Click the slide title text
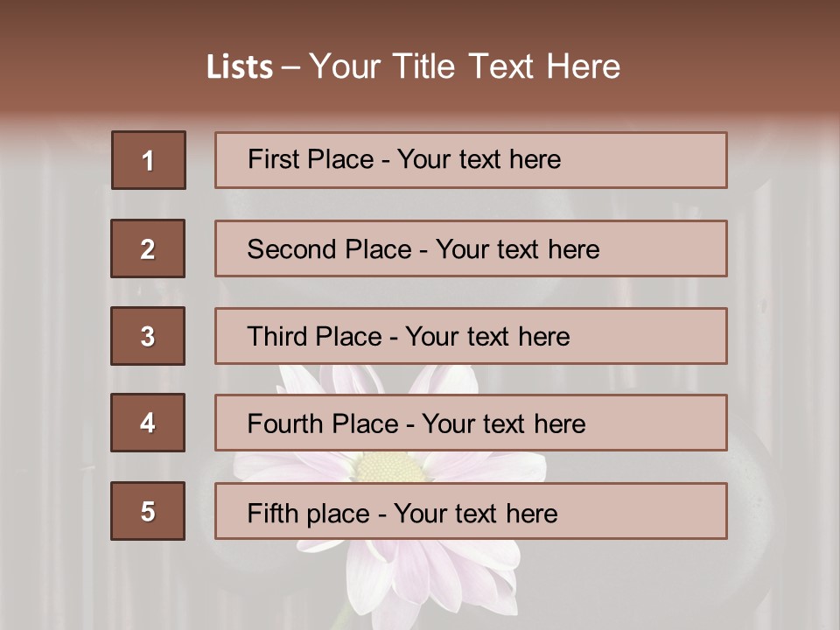Viewport: 840px width, 630px height. point(414,66)
